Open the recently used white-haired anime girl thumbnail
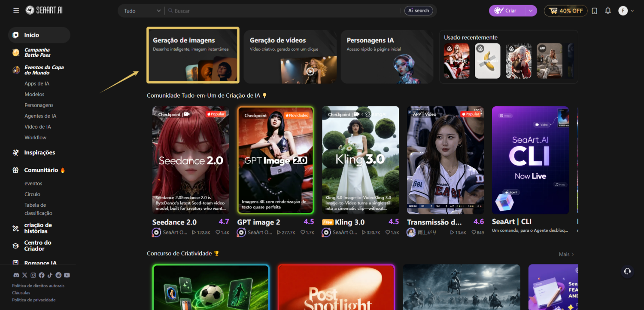 519,61
